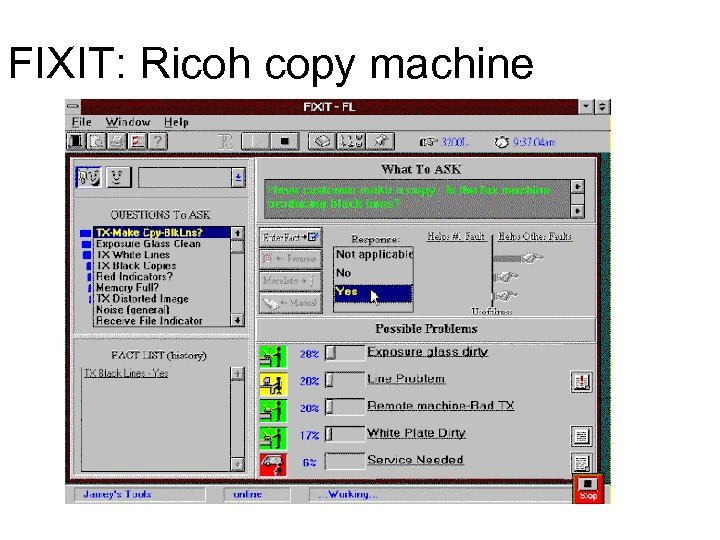Click green icon beside Remote machine-Bad TX
Image resolution: width=720 pixels, height=540 pixels.
(273, 411)
